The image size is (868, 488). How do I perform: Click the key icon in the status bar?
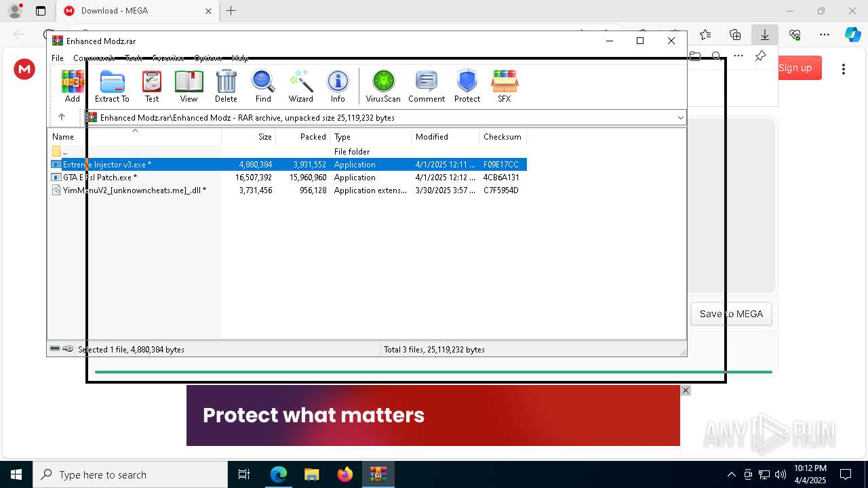click(x=68, y=349)
